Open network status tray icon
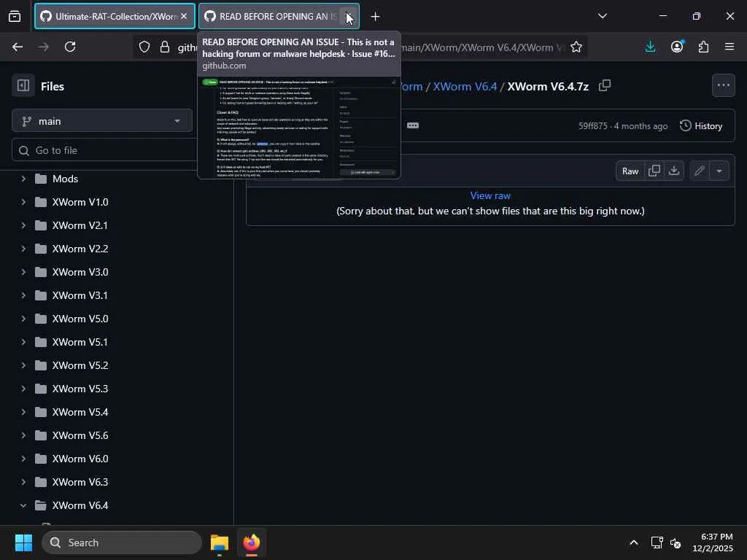The height and width of the screenshot is (560, 747). coord(657,542)
